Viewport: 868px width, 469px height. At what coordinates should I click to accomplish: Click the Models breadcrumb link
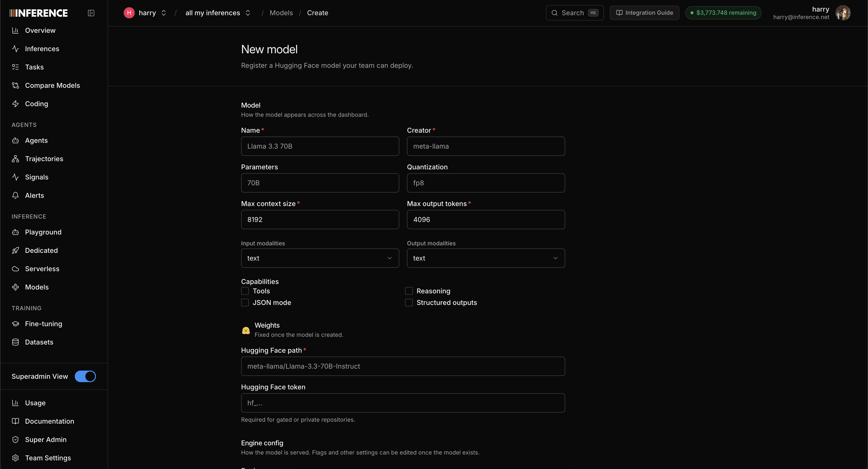pyautogui.click(x=281, y=13)
